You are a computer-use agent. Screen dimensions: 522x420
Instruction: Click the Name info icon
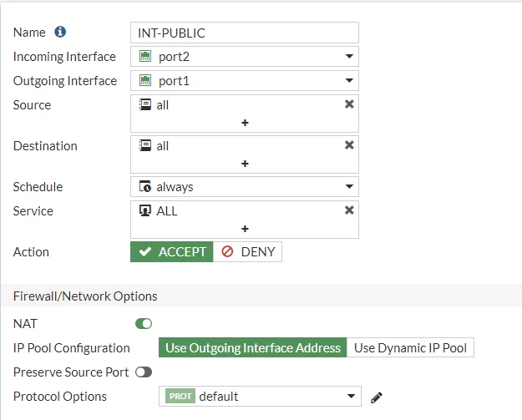click(x=60, y=32)
